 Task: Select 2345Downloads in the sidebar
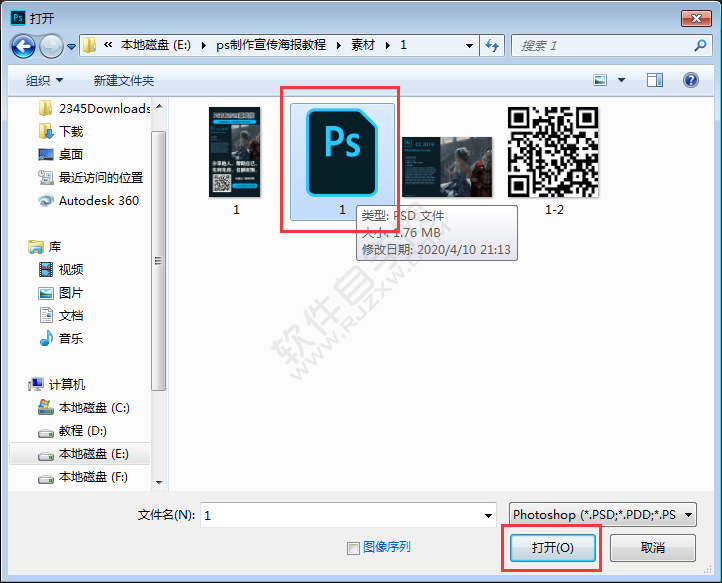coord(94,109)
